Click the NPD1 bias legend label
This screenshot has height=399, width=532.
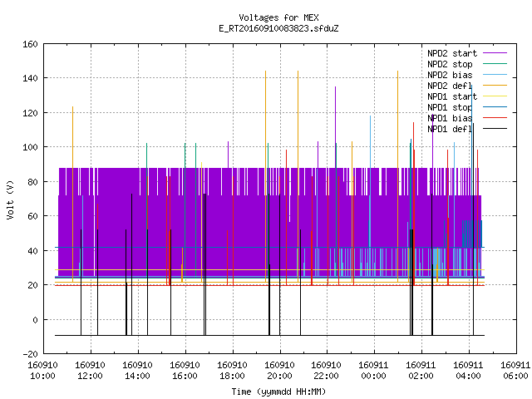click(x=450, y=118)
